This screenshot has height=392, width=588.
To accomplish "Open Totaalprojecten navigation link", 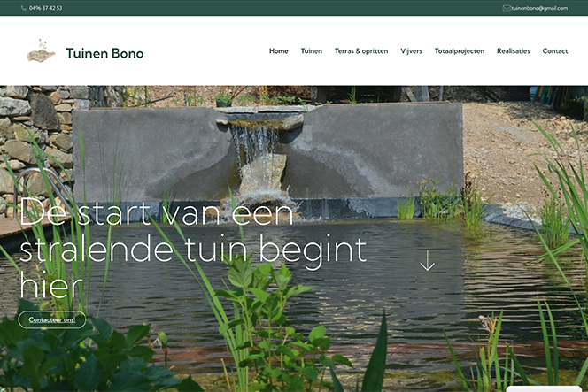I will [x=460, y=51].
